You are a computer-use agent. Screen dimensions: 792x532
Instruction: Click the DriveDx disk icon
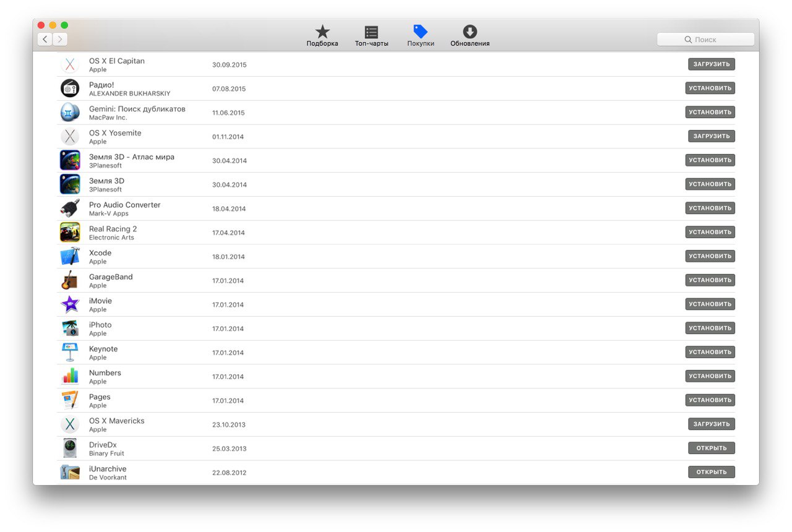70,448
